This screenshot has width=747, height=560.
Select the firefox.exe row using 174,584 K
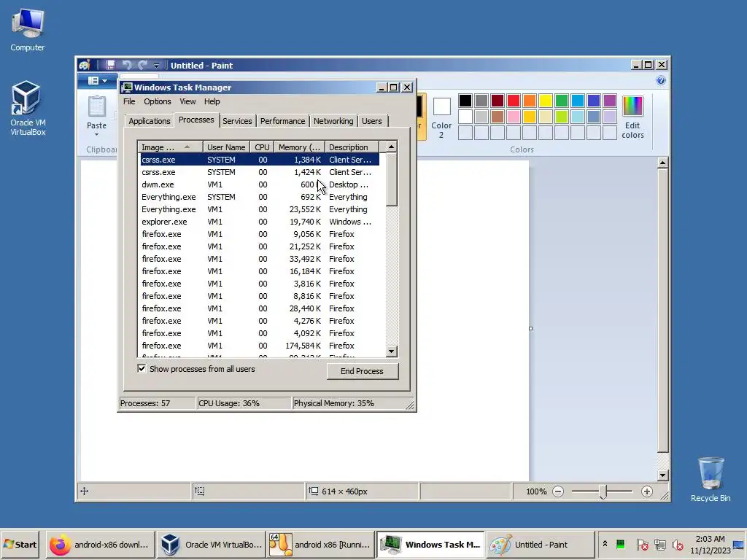[260, 345]
